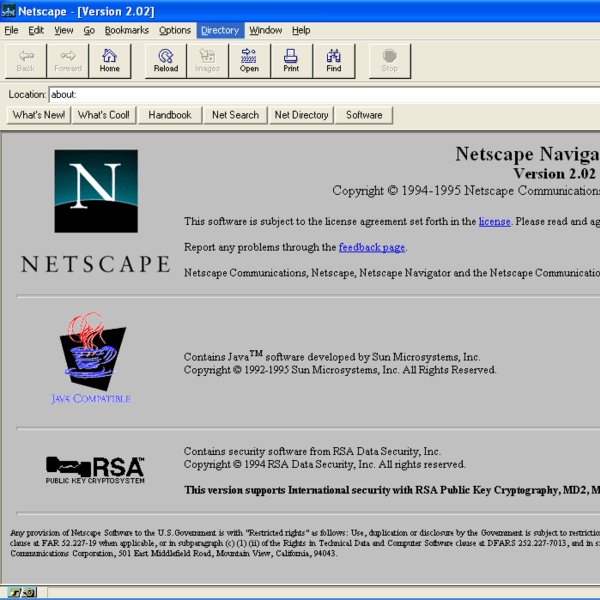Open the Directory menu
600x600 pixels.
[x=219, y=30]
